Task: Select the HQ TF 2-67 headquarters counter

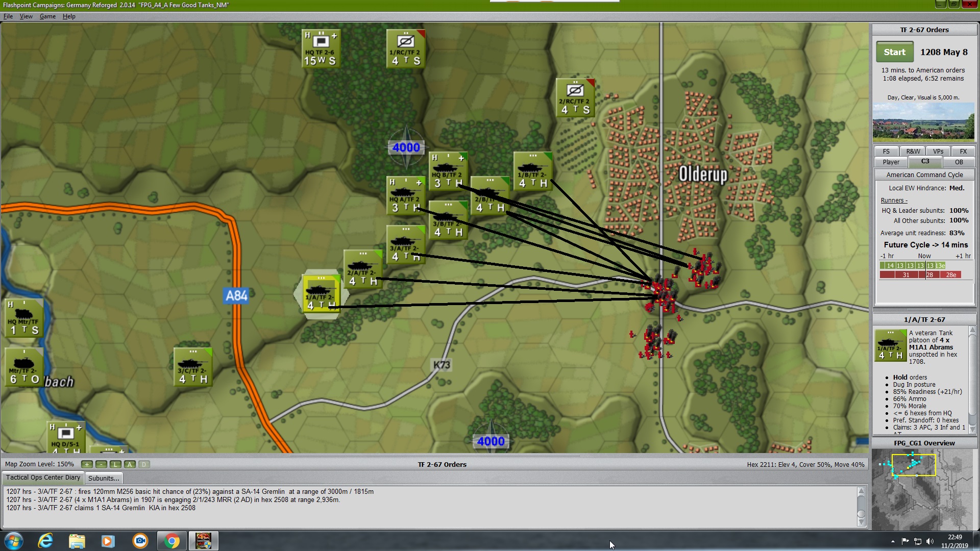Action: click(321, 48)
